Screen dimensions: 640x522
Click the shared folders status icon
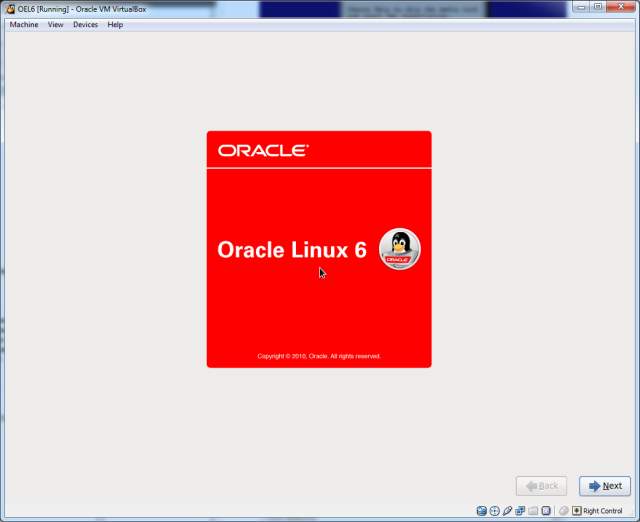pyautogui.click(x=533, y=511)
